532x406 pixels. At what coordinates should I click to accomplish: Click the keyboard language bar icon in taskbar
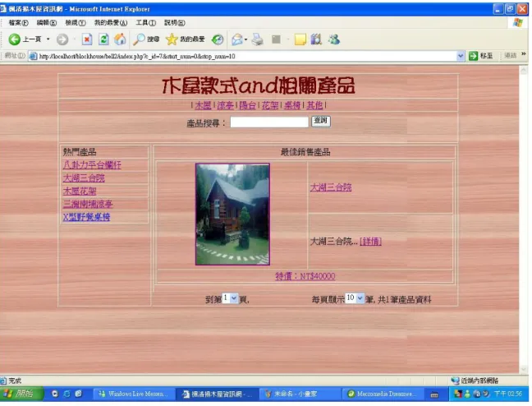[x=434, y=394]
